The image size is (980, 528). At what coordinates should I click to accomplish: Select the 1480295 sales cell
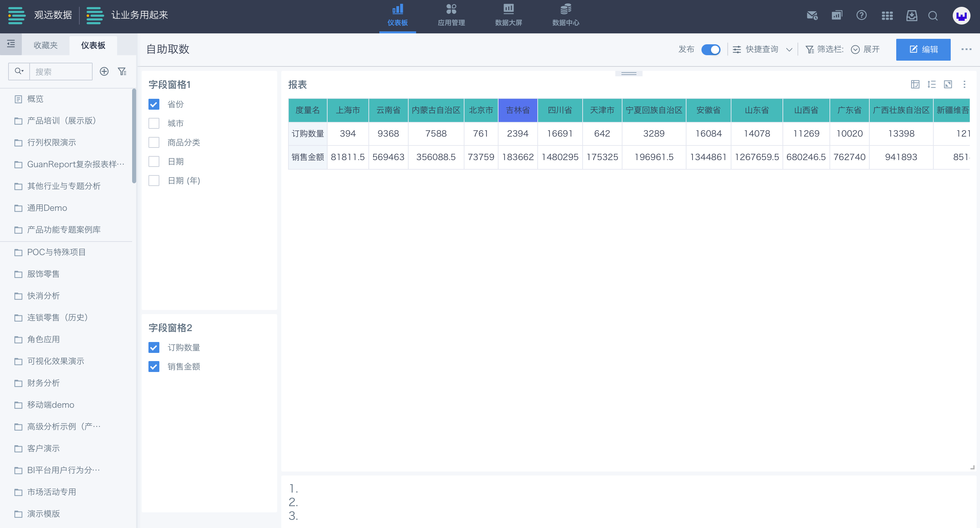[x=559, y=157]
